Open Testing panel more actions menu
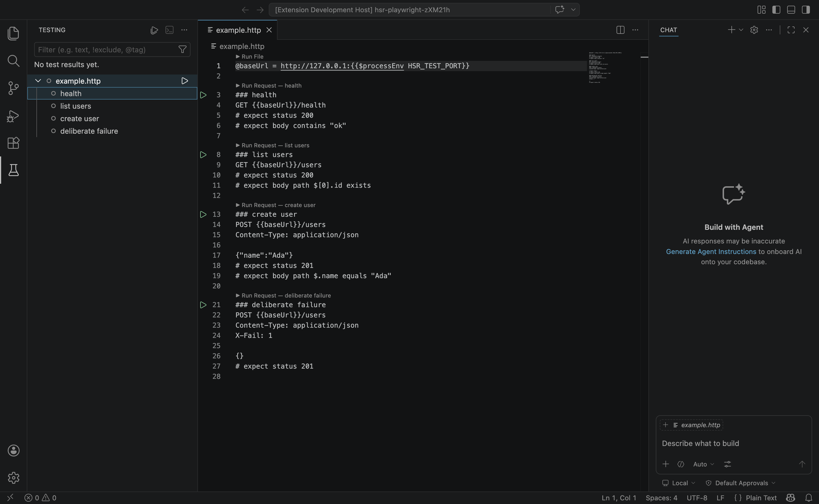819x504 pixels. (x=184, y=30)
